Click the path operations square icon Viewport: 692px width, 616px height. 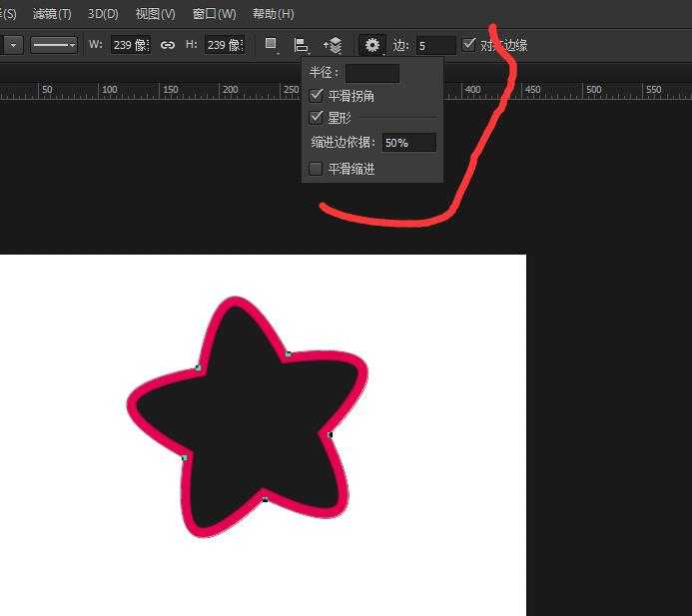click(x=271, y=44)
